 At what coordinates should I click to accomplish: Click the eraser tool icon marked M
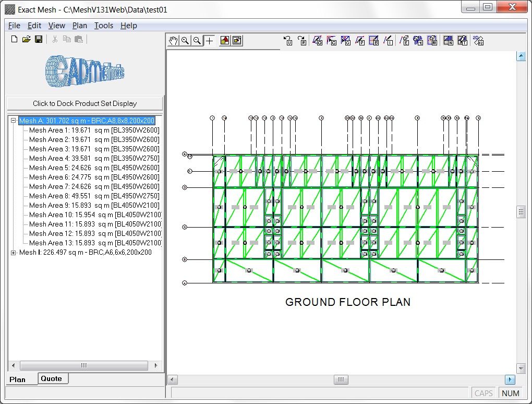432,41
